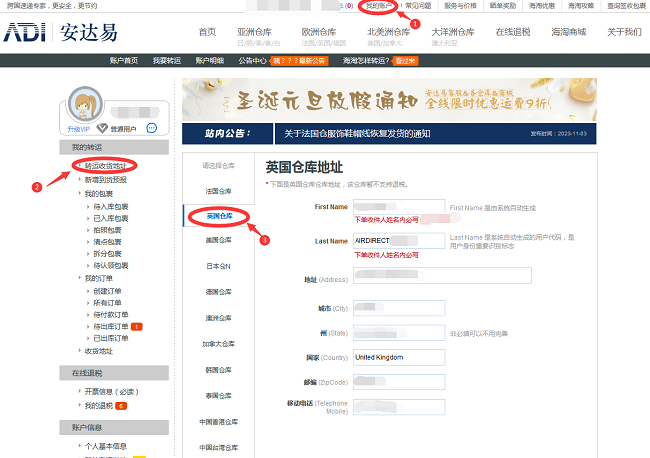Viewport: 650px width, 458px height.
Task: Open 转运收货地址 in the sidebar
Action: point(105,165)
